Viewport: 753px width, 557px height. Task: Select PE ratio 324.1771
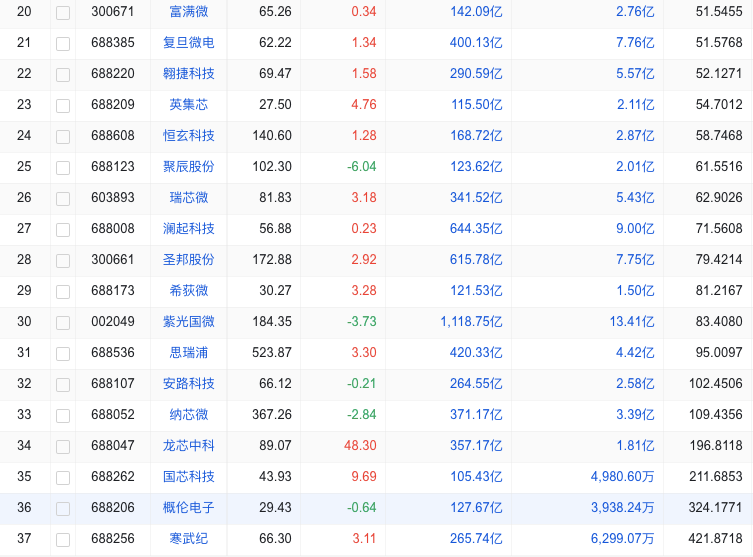tap(716, 507)
